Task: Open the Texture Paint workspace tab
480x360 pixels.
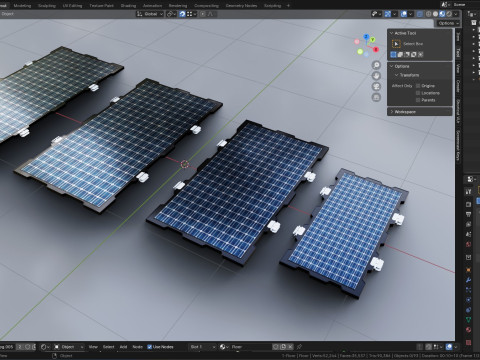Action: tap(101, 5)
